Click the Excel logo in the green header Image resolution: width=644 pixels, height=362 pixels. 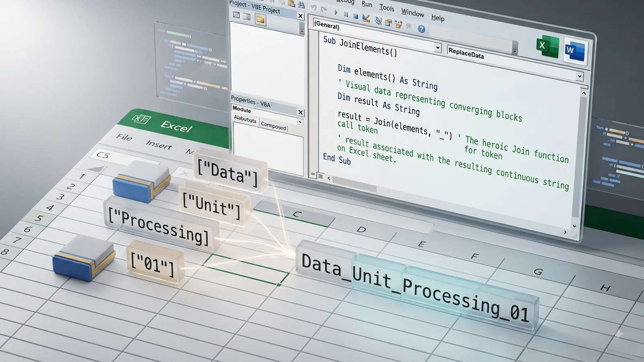tap(141, 119)
